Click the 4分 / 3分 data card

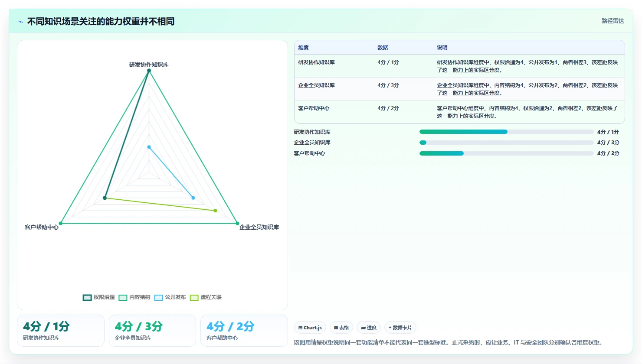(x=152, y=331)
